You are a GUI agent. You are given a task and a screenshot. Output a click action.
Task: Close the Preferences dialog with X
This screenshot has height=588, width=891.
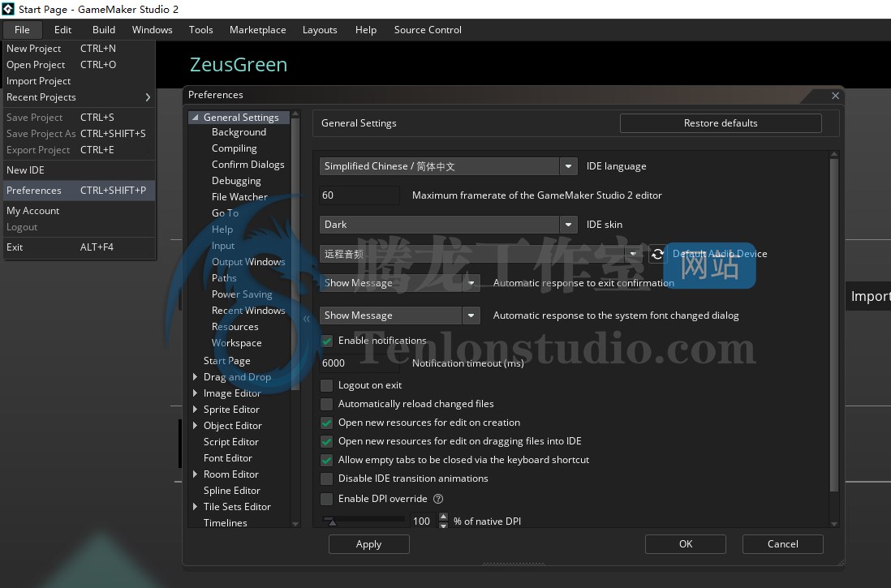click(835, 96)
